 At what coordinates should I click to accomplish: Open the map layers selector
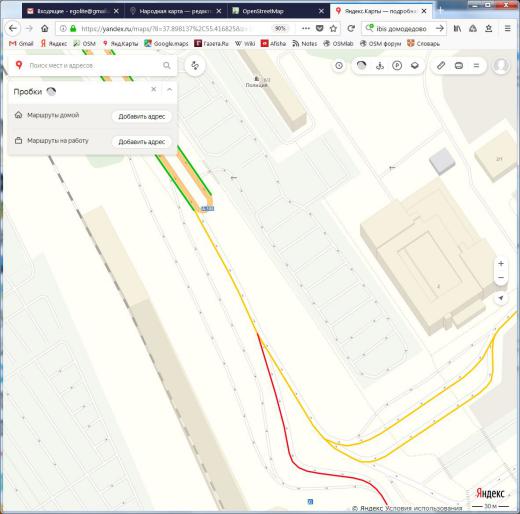tap(414, 66)
